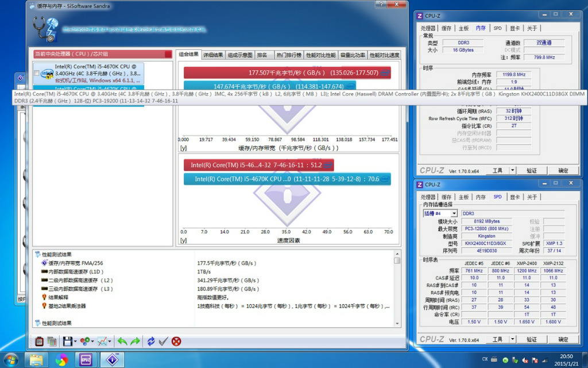Open 处理器 tab in upper CPU-Z window
This screenshot has height=368, width=588.
(x=428, y=28)
